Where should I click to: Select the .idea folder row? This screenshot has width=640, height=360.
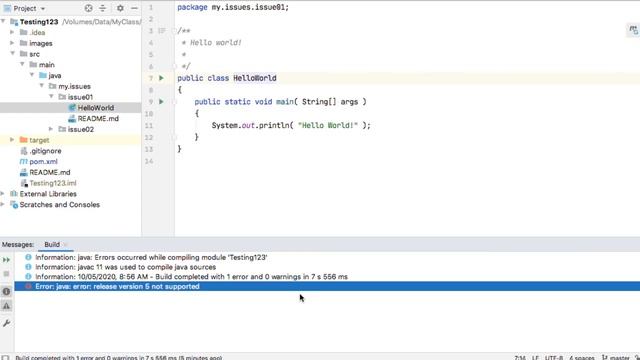coord(71,32)
